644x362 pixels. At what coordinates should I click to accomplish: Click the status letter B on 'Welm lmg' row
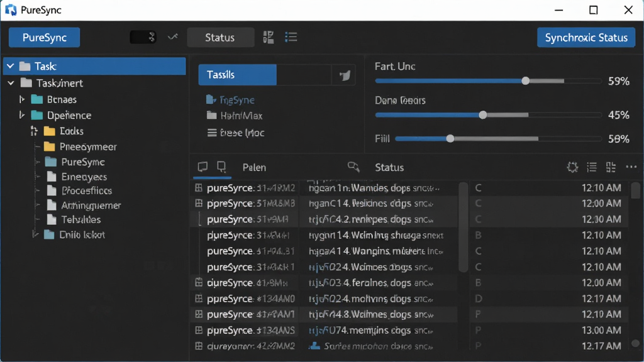tap(479, 235)
